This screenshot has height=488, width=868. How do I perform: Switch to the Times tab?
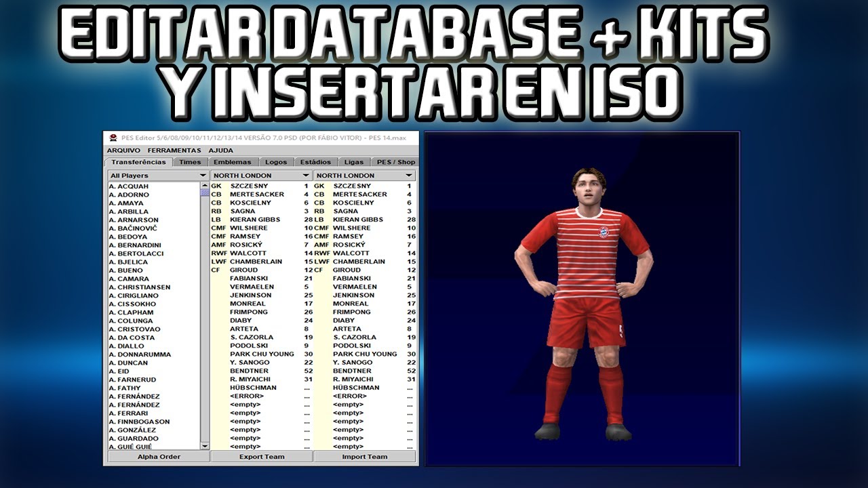point(190,162)
